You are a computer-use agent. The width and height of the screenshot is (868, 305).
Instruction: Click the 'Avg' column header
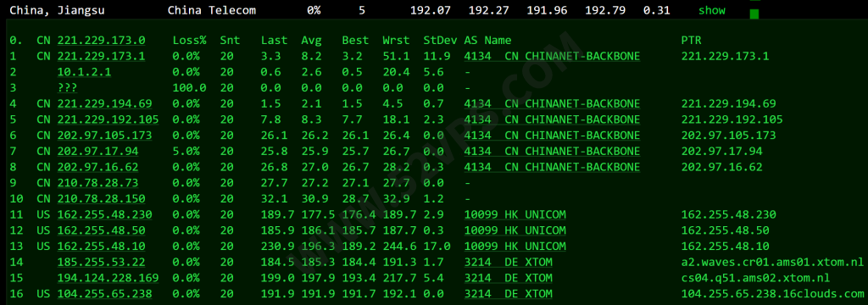311,41
